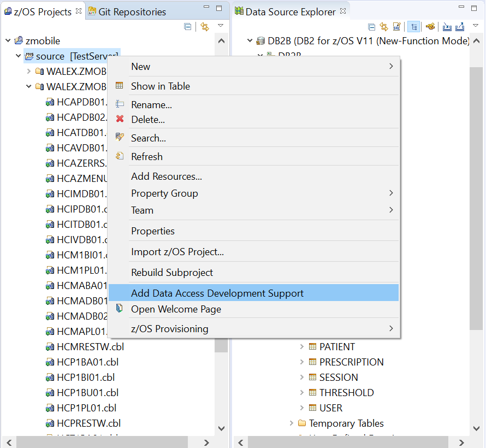This screenshot has width=486, height=448.
Task: Expand the Property Group submenu
Action: click(x=164, y=193)
